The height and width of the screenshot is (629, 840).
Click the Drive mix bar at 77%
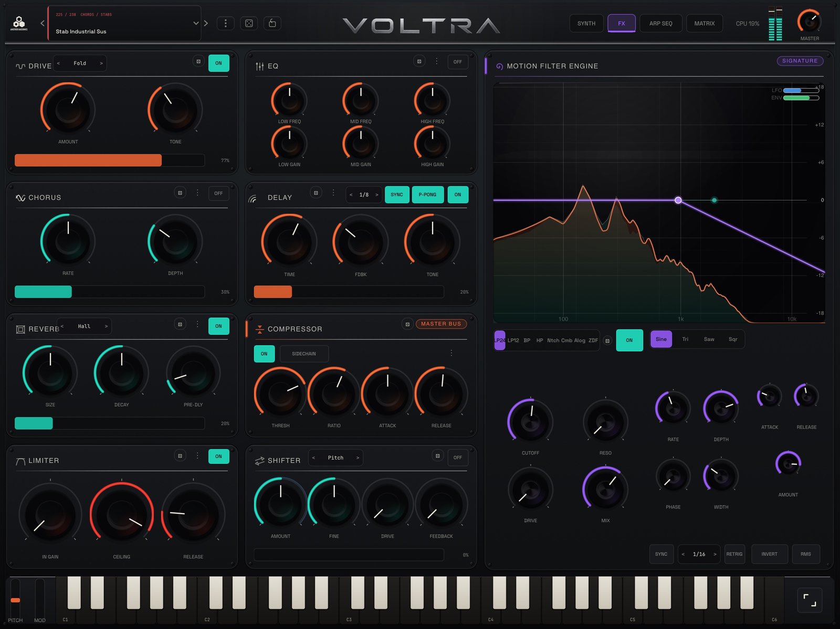[x=110, y=161]
